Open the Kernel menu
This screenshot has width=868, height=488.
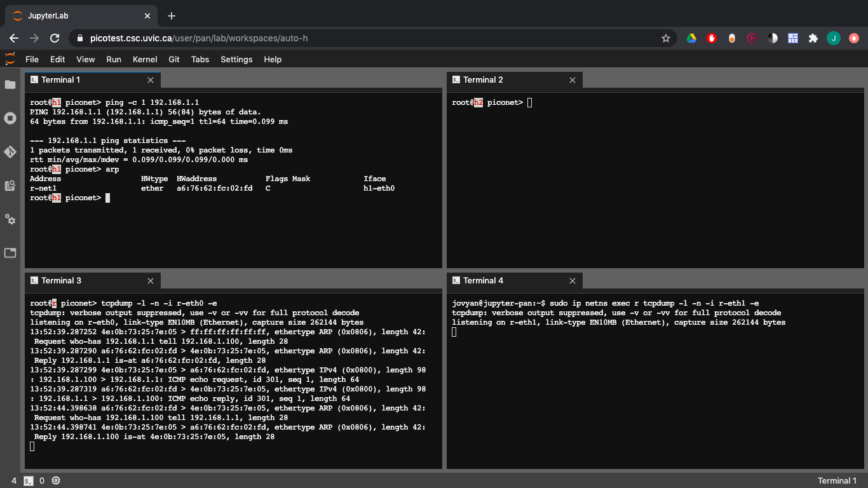pyautogui.click(x=145, y=59)
